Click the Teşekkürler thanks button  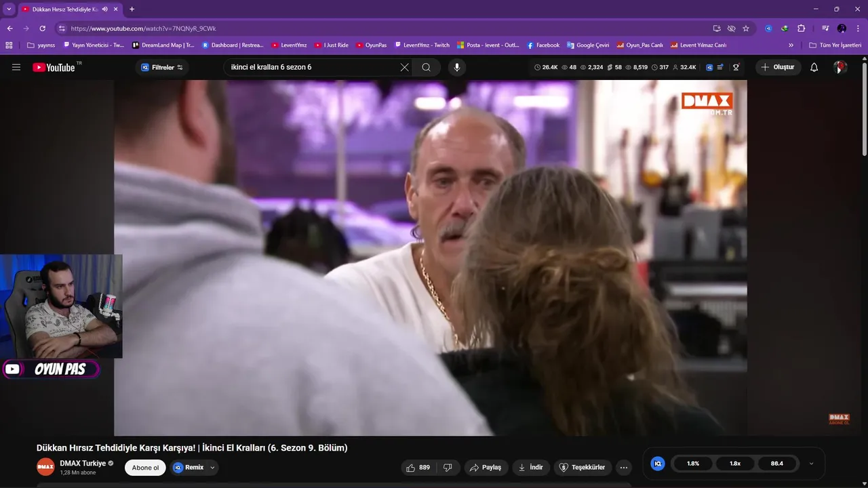[583, 467]
